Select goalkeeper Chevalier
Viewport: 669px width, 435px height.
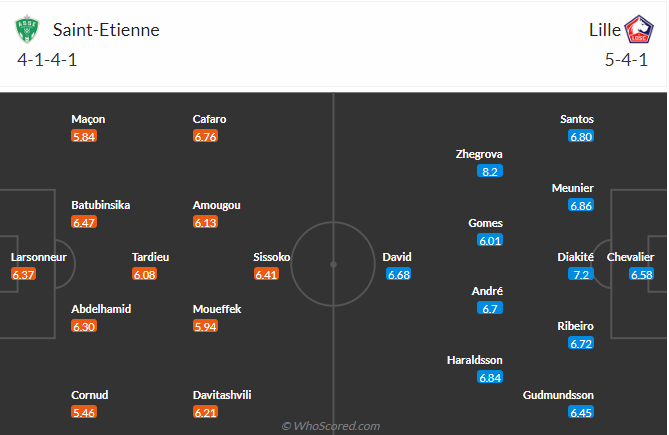(x=631, y=257)
